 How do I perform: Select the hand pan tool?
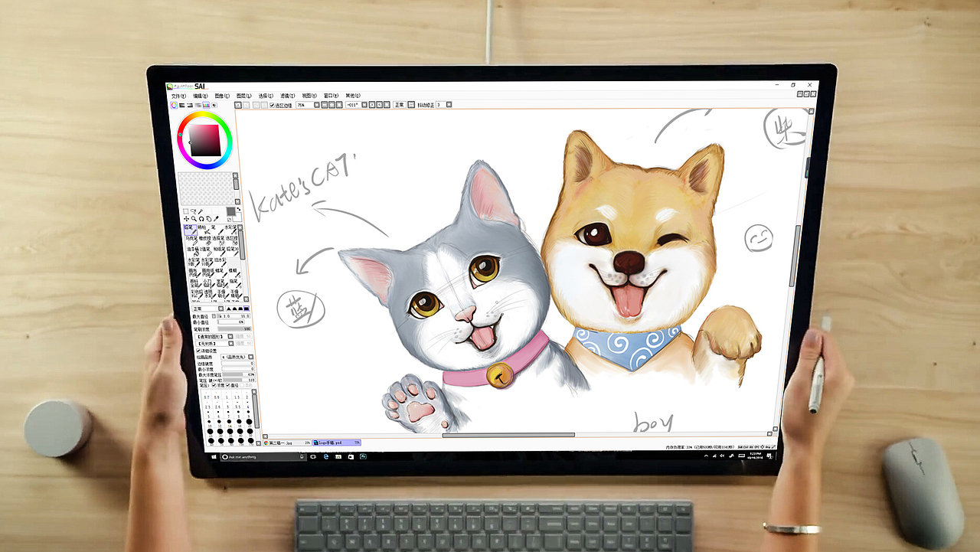point(208,219)
